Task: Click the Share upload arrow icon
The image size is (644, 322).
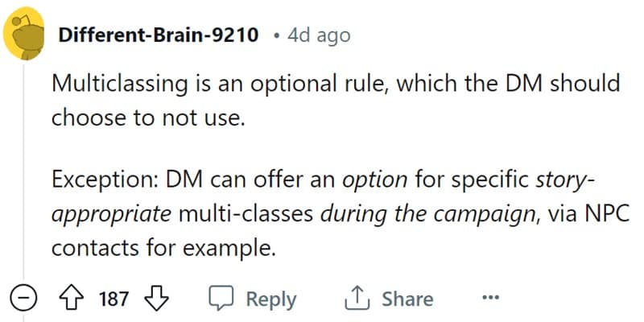Action: pos(355,299)
